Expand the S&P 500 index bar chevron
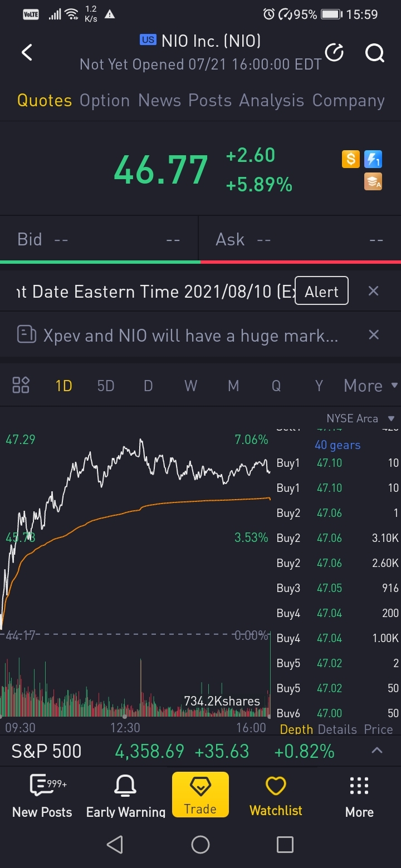The height and width of the screenshot is (868, 401). tap(377, 751)
